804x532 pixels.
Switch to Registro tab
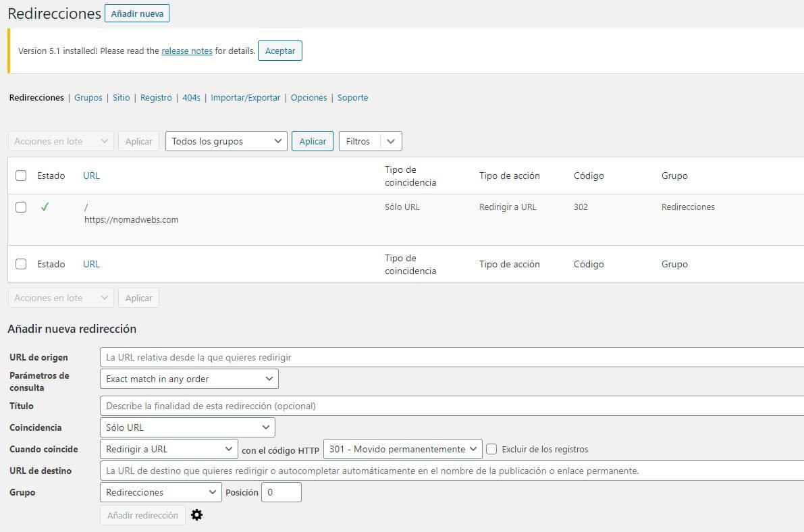point(156,97)
